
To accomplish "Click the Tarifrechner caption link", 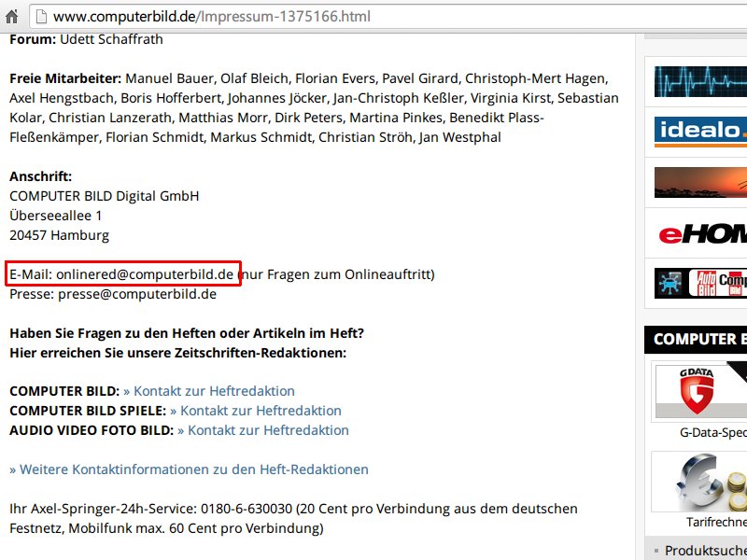I will coord(716,522).
